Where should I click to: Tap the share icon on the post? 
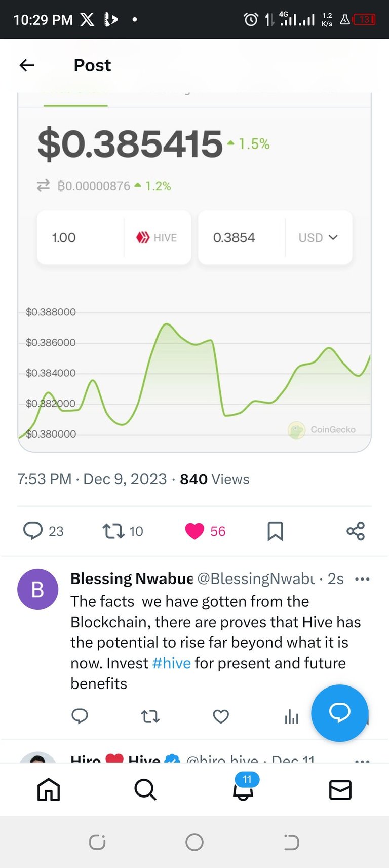pyautogui.click(x=356, y=531)
